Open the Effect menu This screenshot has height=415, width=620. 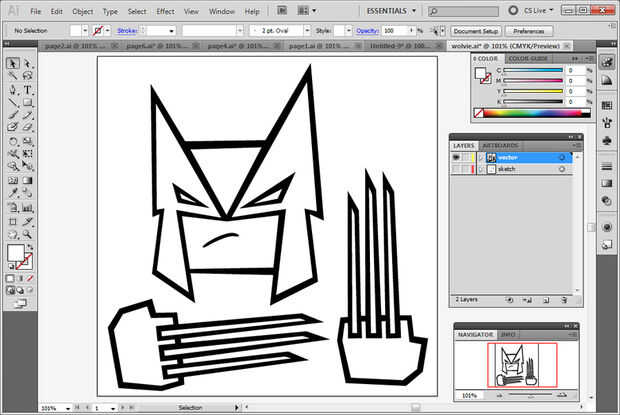point(165,11)
